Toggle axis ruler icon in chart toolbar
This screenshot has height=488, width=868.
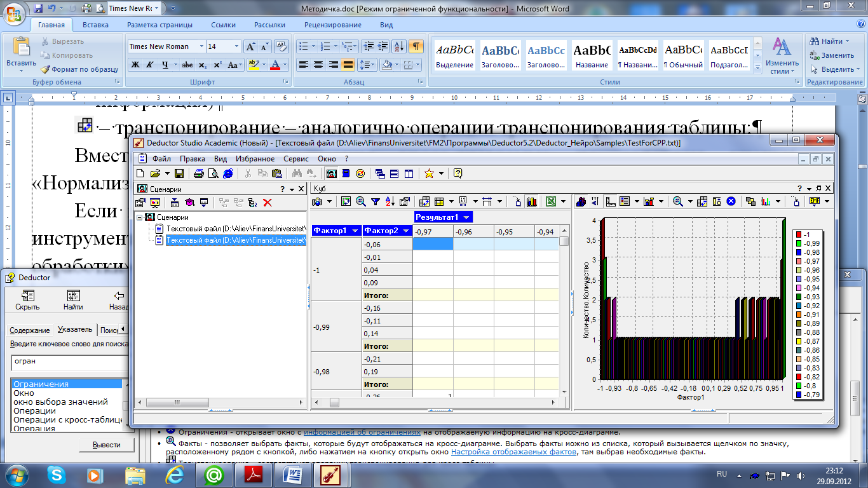tap(610, 201)
